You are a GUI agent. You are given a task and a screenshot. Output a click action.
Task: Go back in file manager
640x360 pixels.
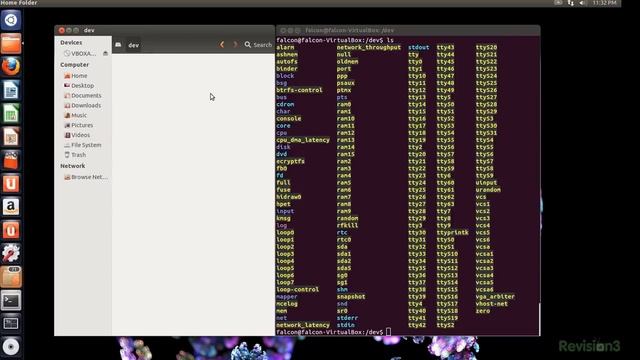click(222, 44)
